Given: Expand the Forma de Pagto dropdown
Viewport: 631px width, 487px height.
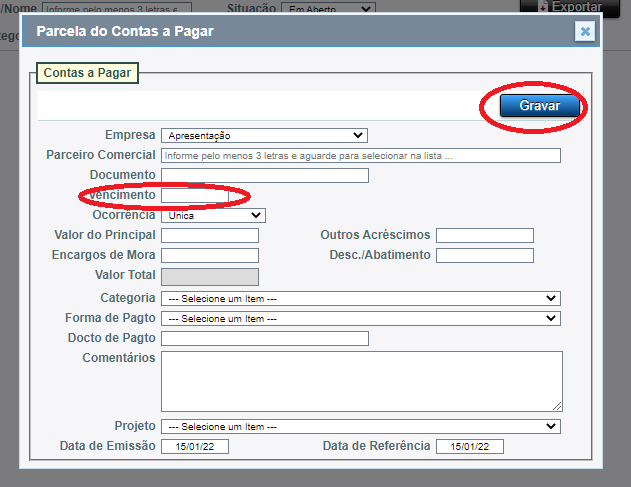Looking at the screenshot, I should pyautogui.click(x=360, y=318).
